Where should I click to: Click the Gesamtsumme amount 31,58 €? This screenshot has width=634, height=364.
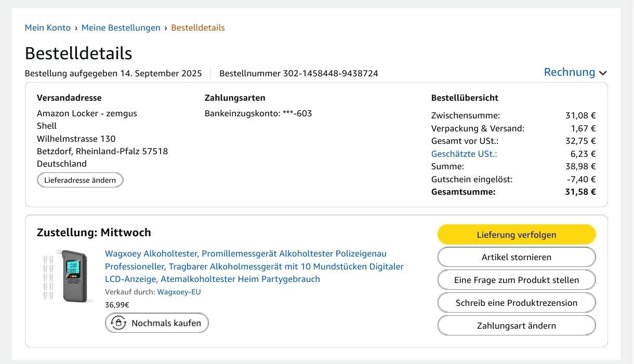coord(580,192)
